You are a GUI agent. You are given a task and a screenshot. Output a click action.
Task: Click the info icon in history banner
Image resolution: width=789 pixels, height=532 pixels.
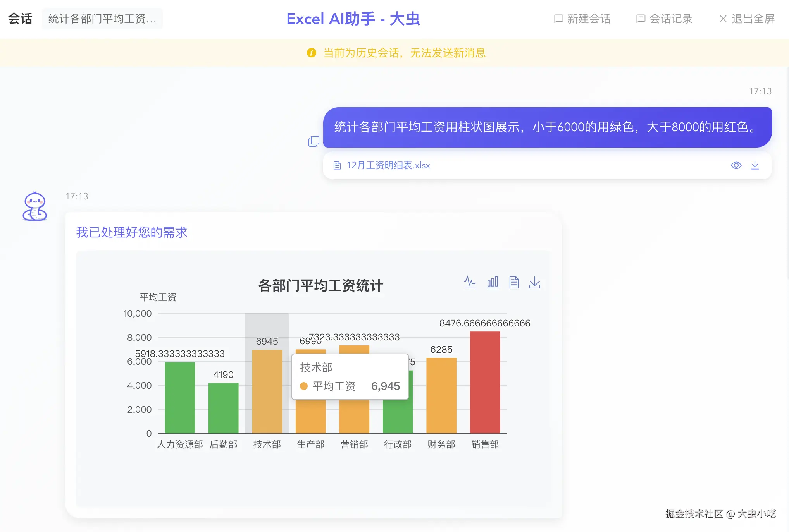click(x=312, y=53)
